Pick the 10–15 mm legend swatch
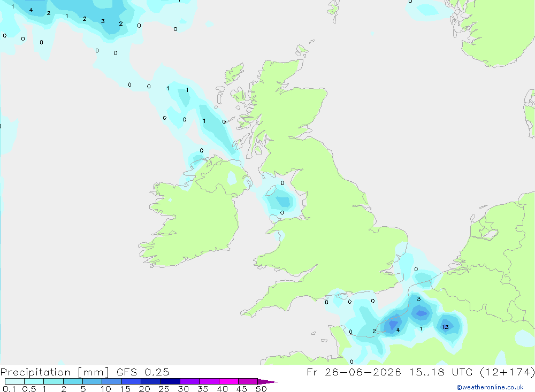This screenshot has height=392, width=535. click(112, 381)
